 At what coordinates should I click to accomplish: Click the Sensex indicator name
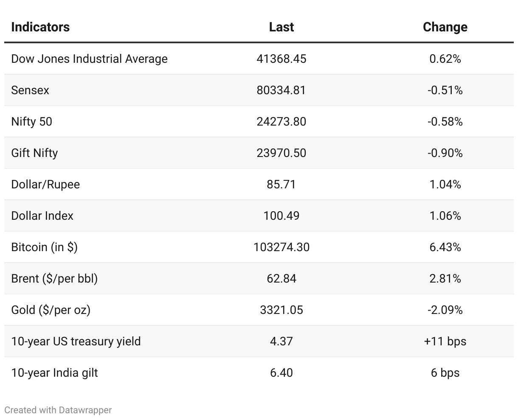coord(30,90)
